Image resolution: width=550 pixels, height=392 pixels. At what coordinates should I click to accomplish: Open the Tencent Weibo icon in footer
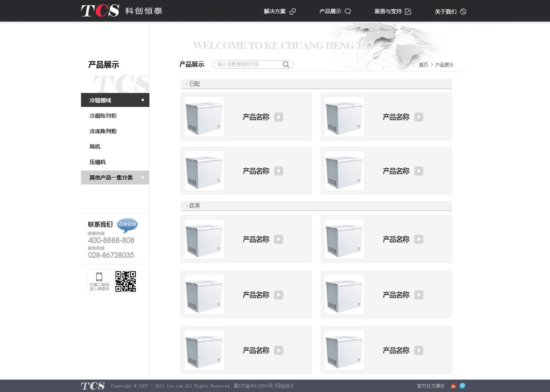pyautogui.click(x=463, y=386)
